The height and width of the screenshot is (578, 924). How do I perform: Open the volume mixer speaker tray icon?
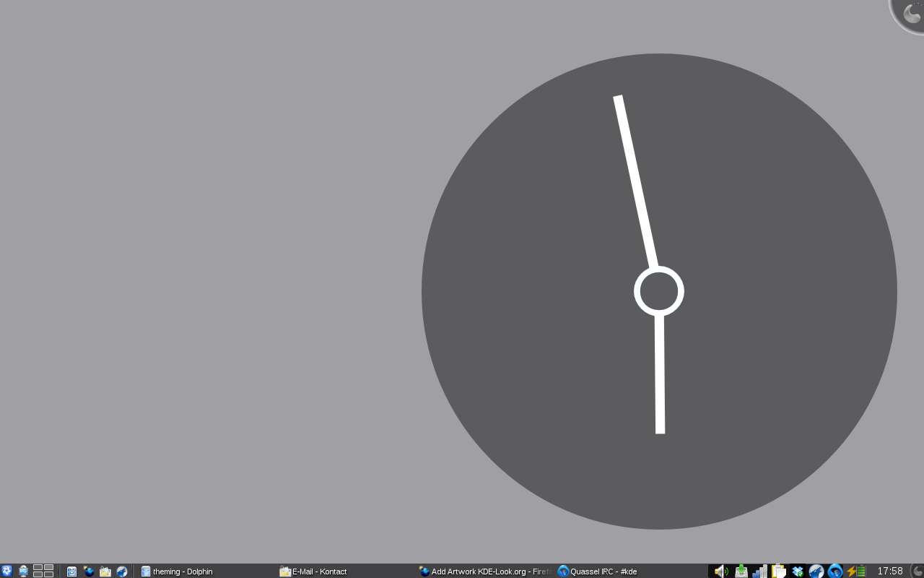pos(721,571)
